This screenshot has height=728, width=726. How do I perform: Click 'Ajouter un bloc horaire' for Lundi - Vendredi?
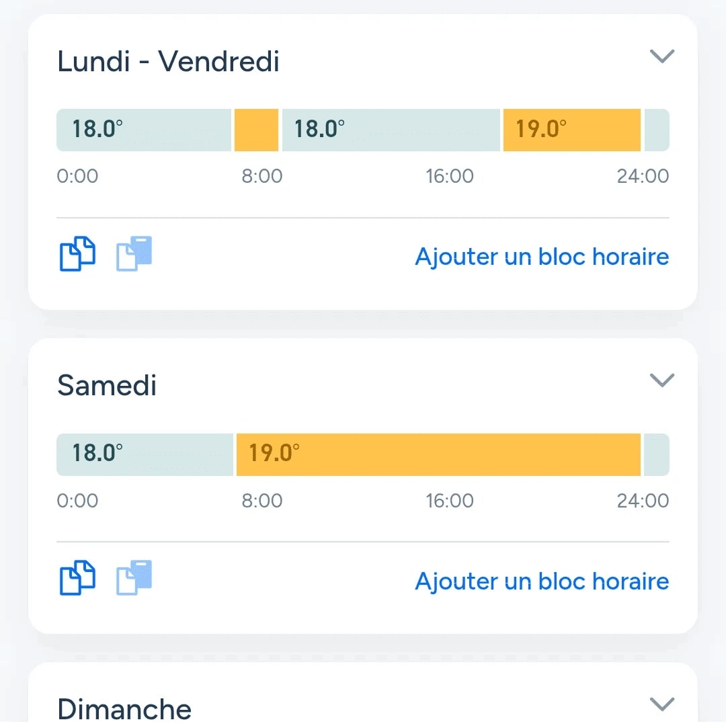tap(541, 257)
